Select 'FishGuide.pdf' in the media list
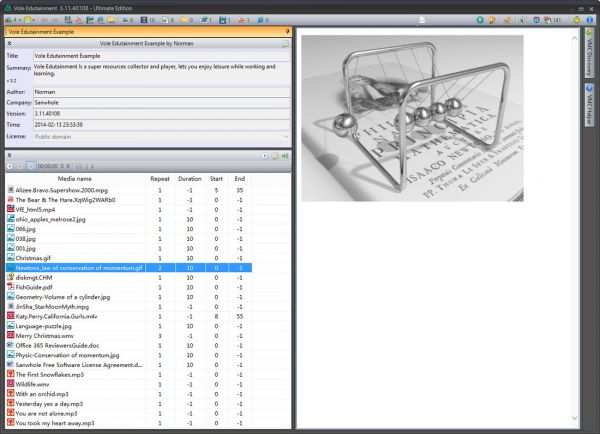The image size is (600, 434). pos(129,287)
